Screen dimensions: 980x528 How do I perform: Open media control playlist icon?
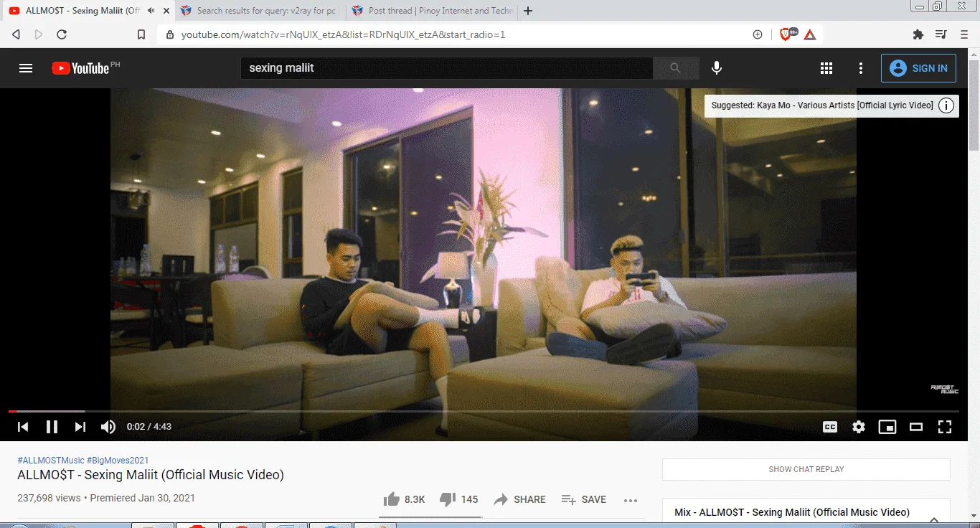pyautogui.click(x=941, y=34)
